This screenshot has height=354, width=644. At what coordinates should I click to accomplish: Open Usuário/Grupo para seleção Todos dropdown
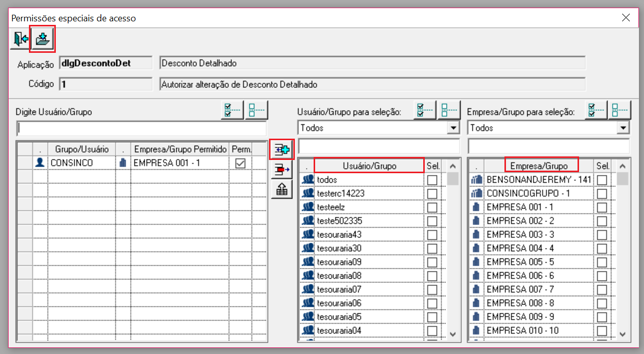(454, 128)
